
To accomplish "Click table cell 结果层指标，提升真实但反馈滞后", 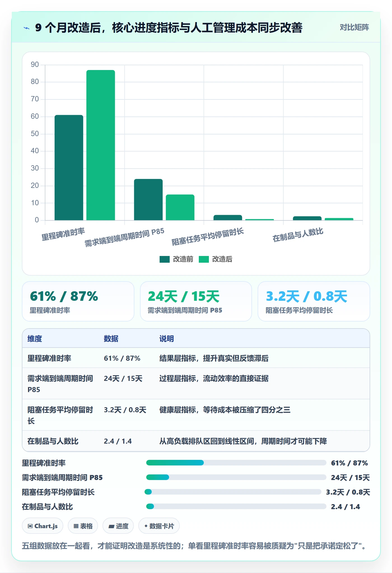I will point(214,358).
